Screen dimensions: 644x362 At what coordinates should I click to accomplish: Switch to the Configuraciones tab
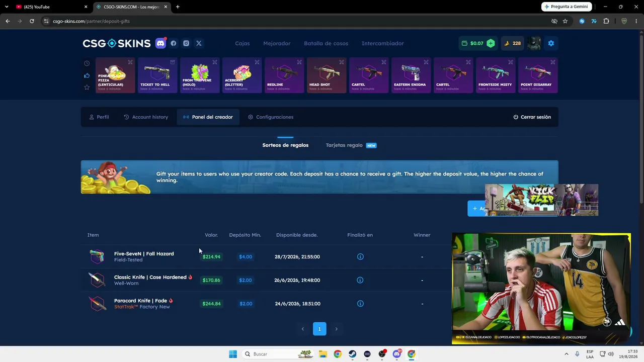[x=271, y=117]
